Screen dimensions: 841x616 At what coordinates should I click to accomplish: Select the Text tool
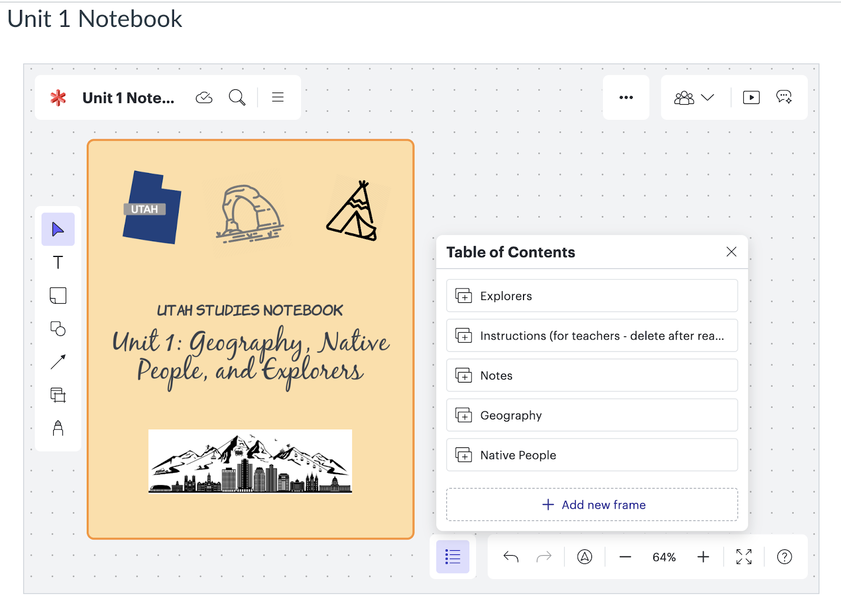(58, 262)
